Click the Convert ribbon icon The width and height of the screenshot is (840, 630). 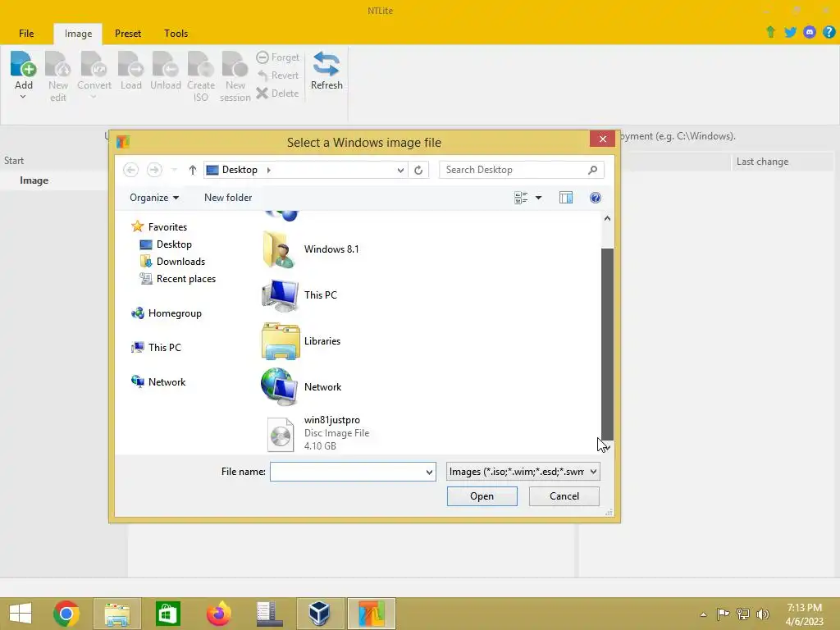(x=94, y=64)
